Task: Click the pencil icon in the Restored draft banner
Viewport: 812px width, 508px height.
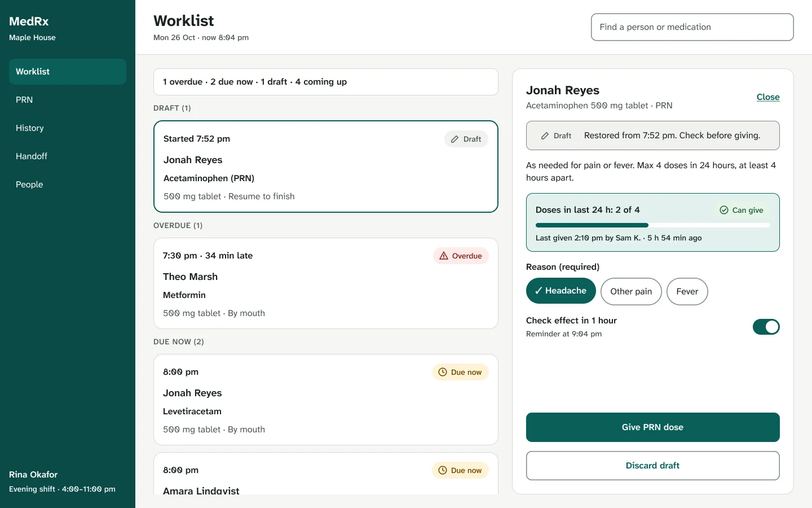Action: tap(545, 136)
